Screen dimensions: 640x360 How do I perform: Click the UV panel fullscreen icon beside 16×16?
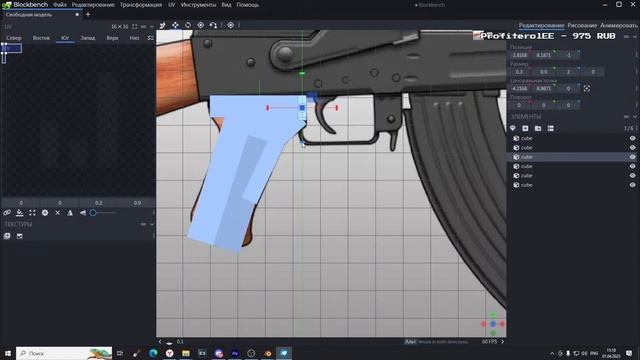pos(135,27)
